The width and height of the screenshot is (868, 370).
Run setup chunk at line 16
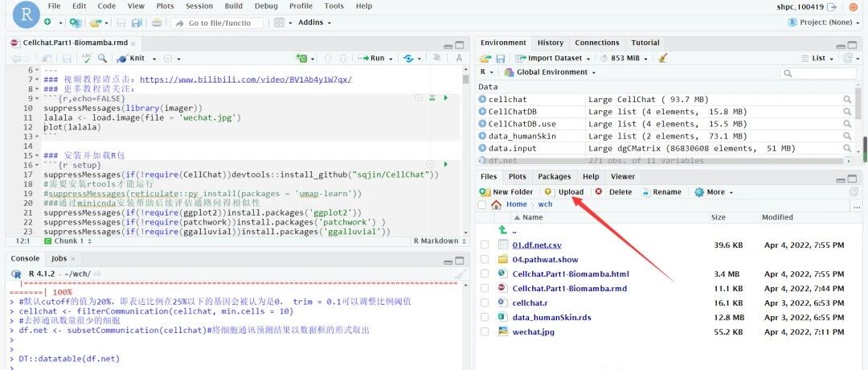click(x=445, y=165)
